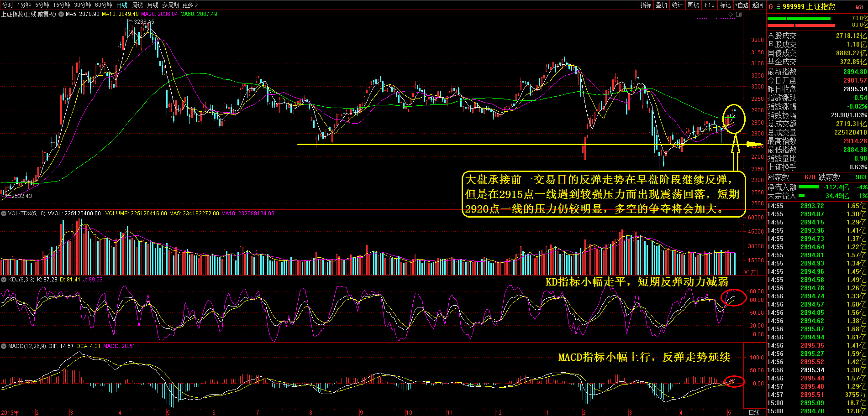Image resolution: width=868 pixels, height=416 pixels.
Task: Add stock with +自选 button
Action: point(742,5)
